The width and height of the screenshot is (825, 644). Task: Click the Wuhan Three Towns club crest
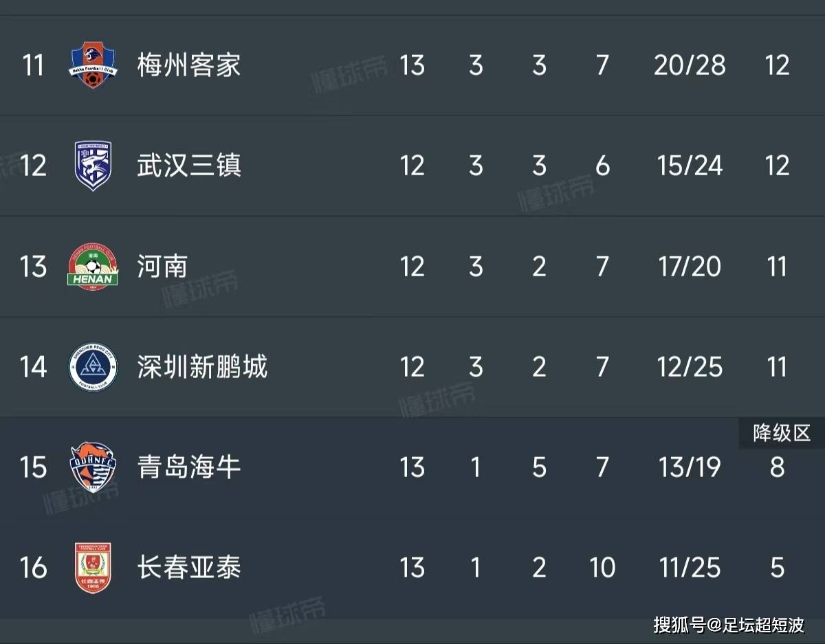point(93,166)
